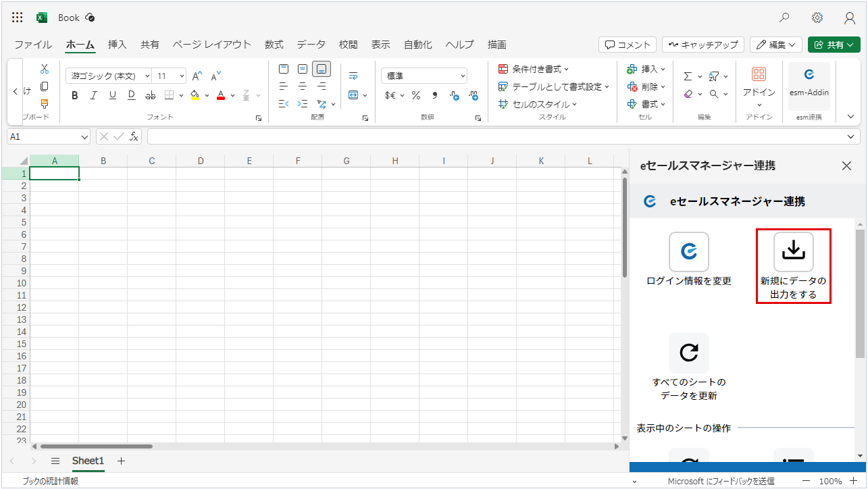Switch to the 挿入 ribbon tab
This screenshot has height=489, width=868.
(x=118, y=45)
